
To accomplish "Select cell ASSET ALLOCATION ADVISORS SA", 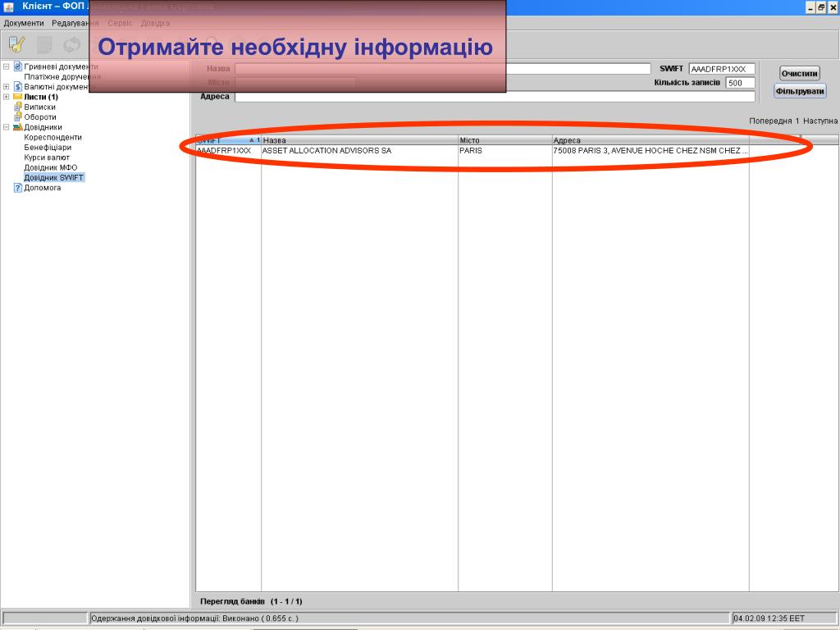I will (x=359, y=151).
